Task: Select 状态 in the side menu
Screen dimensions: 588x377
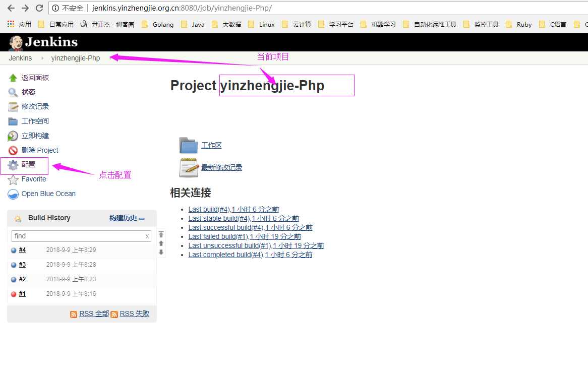Action: click(28, 92)
